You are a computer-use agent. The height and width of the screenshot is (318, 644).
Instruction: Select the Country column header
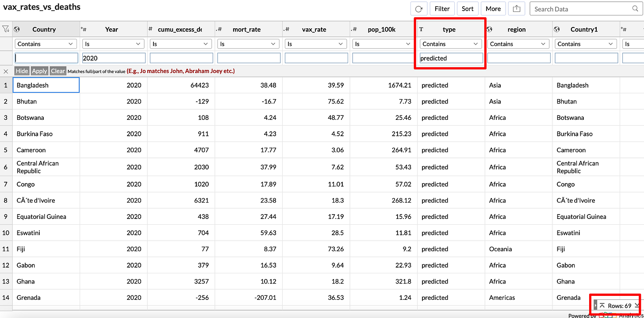pos(46,29)
